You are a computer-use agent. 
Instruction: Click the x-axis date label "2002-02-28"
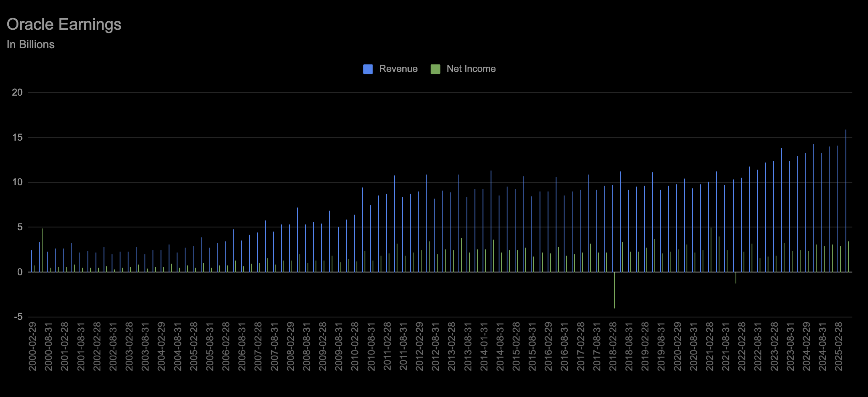click(97, 346)
